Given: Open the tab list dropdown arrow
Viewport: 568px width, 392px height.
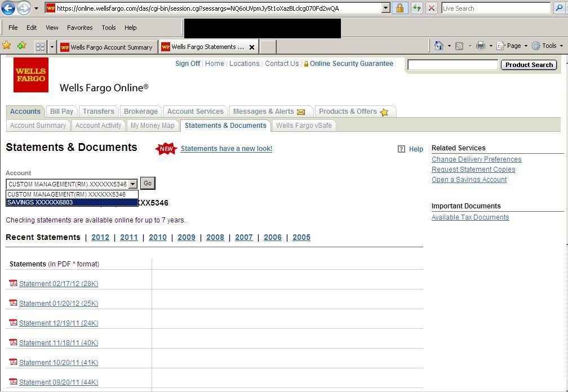Looking at the screenshot, I should tap(52, 47).
